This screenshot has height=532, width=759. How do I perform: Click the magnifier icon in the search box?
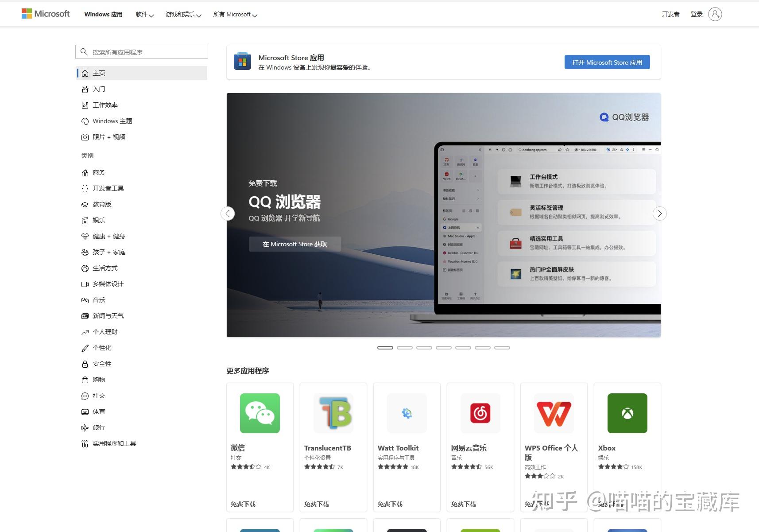(84, 52)
